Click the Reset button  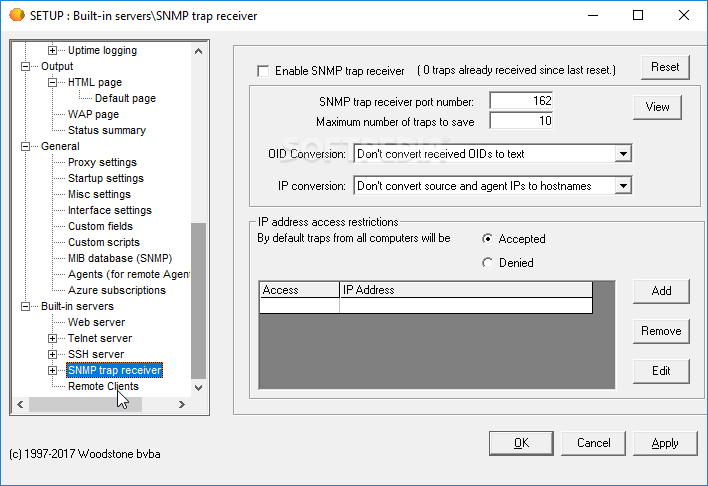(x=665, y=67)
